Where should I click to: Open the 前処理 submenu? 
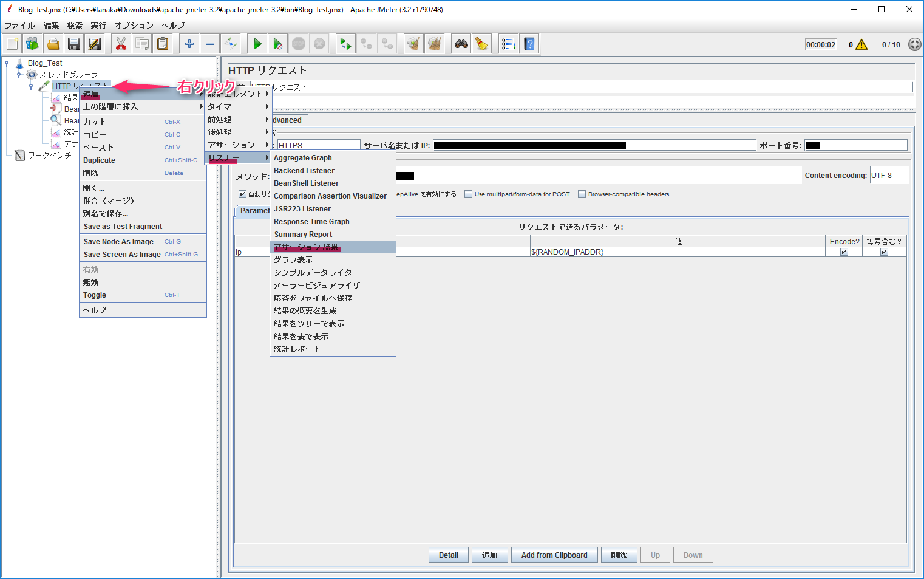238,120
